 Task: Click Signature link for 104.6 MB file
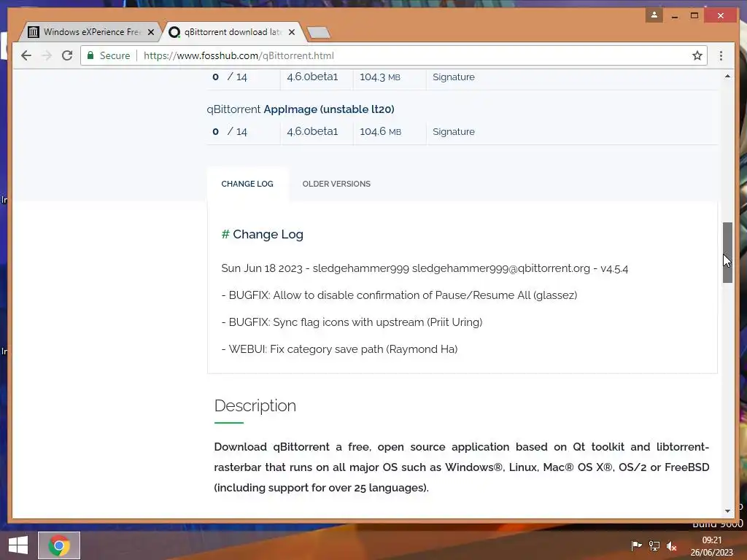tap(454, 131)
